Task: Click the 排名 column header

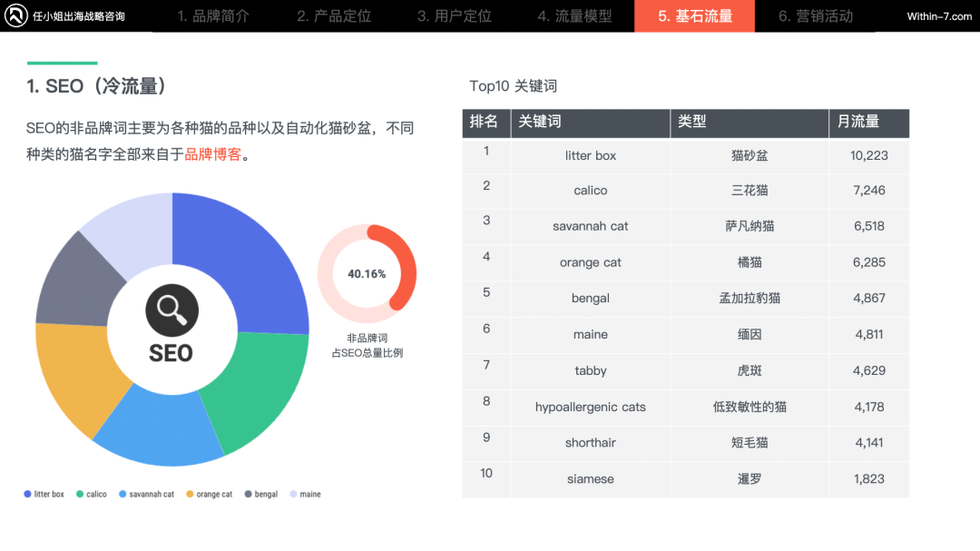Action: point(486,123)
